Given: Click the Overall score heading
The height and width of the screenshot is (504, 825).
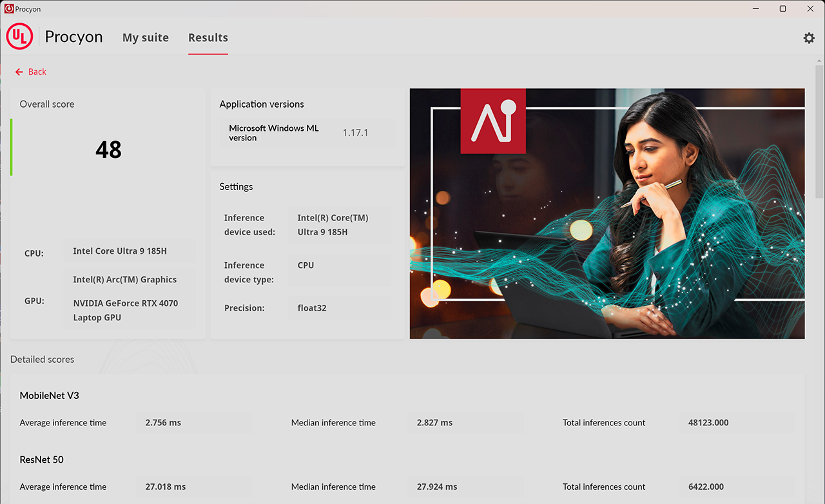Looking at the screenshot, I should click(47, 104).
